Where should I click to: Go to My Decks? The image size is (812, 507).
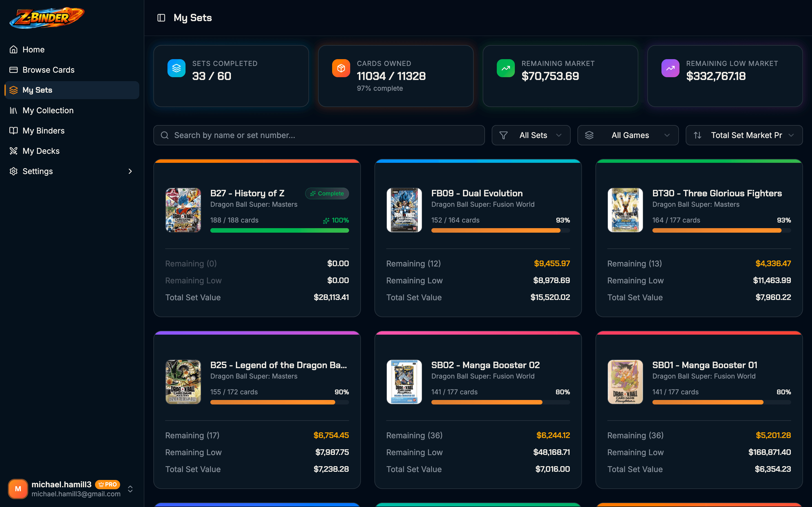coord(41,151)
